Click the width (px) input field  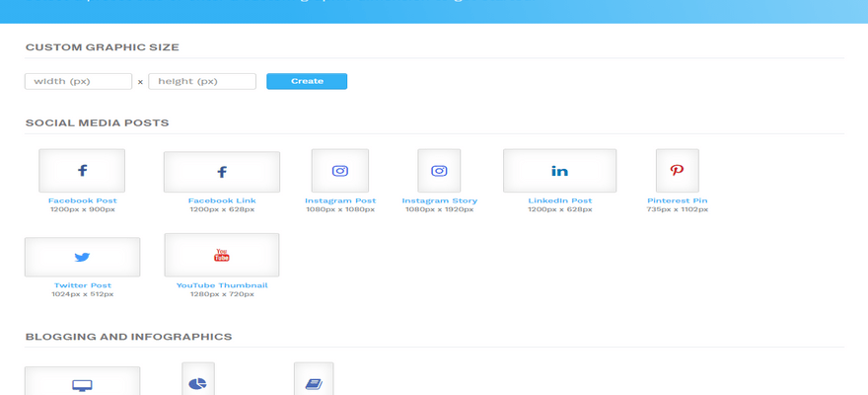(79, 81)
